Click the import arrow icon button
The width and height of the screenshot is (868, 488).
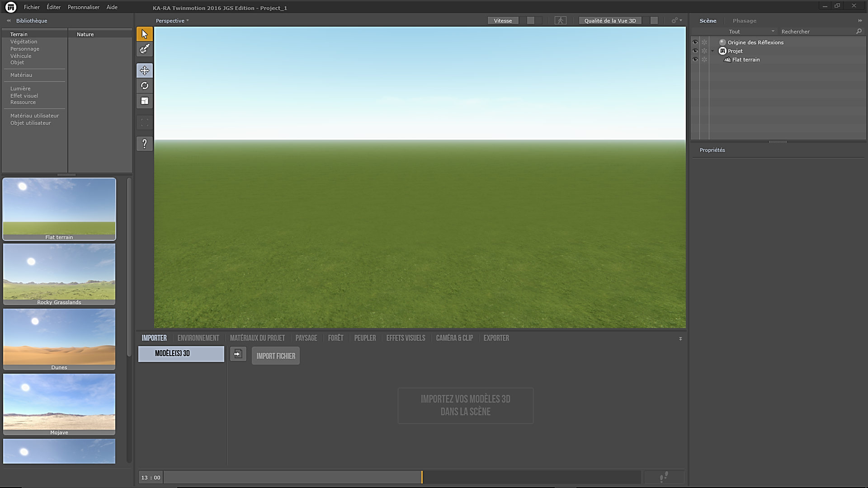(238, 354)
